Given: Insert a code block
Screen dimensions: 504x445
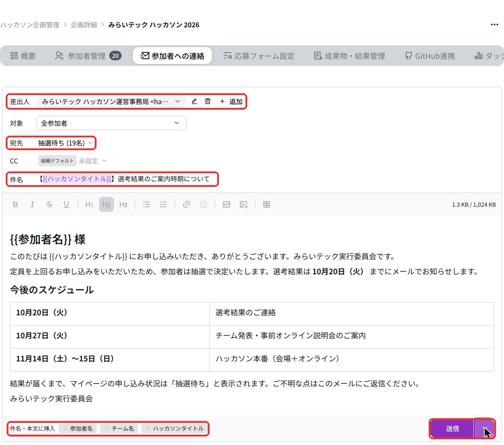Looking at the screenshot, I should click(227, 205).
